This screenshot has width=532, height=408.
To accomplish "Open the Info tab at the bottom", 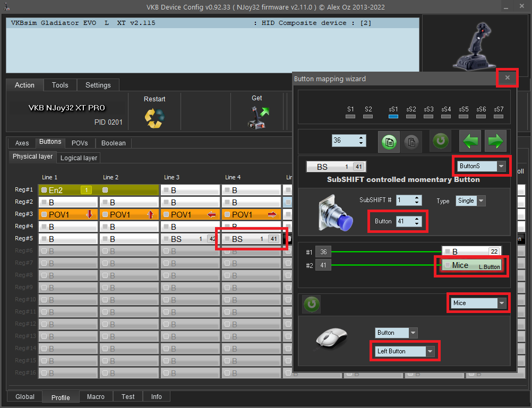I will pyautogui.click(x=157, y=397).
